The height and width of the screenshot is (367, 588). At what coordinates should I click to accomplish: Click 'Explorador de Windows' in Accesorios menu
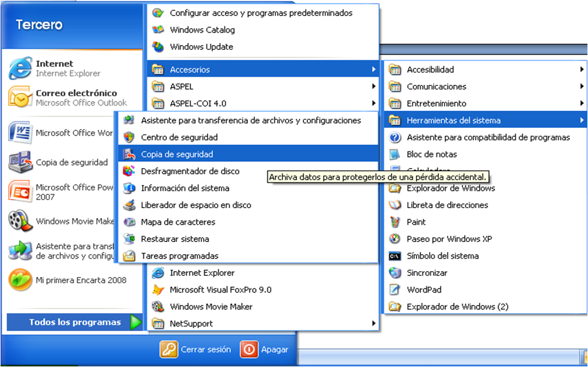click(x=451, y=188)
